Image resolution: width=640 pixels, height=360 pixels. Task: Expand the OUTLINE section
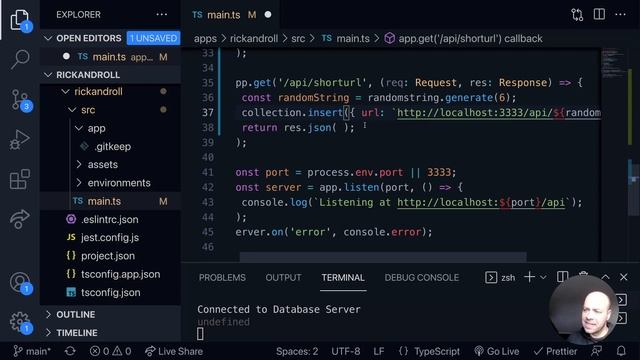(48, 315)
